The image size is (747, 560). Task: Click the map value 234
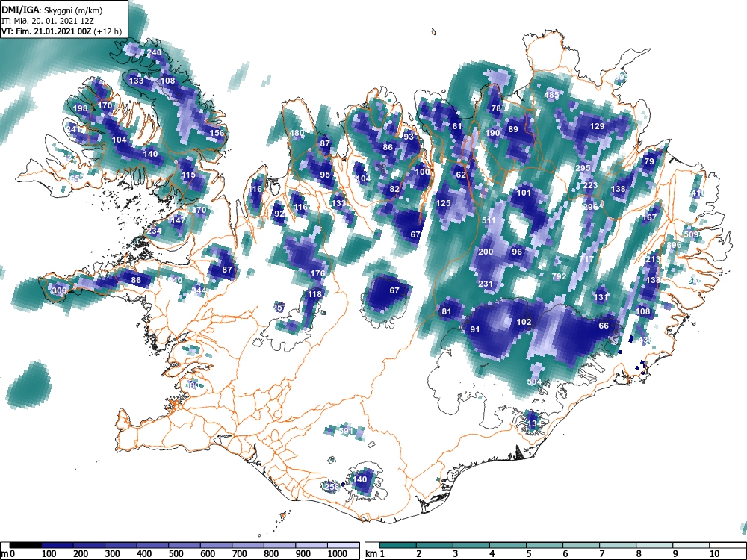click(155, 231)
